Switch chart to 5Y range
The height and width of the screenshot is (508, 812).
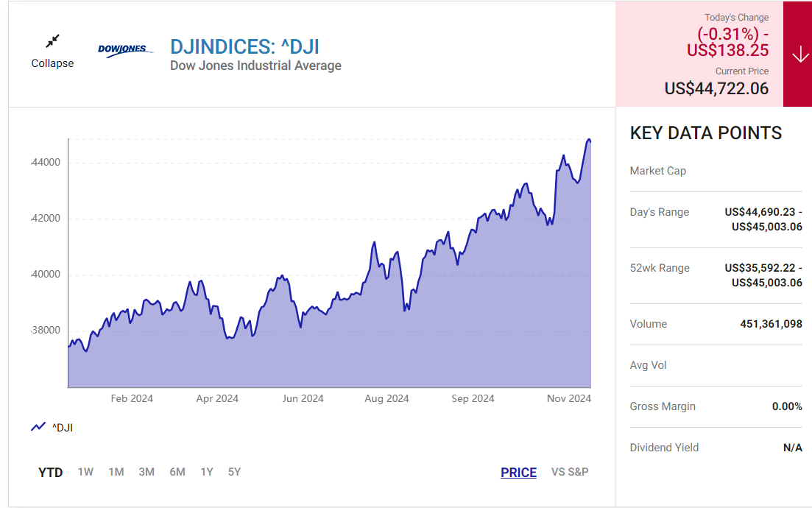click(234, 472)
